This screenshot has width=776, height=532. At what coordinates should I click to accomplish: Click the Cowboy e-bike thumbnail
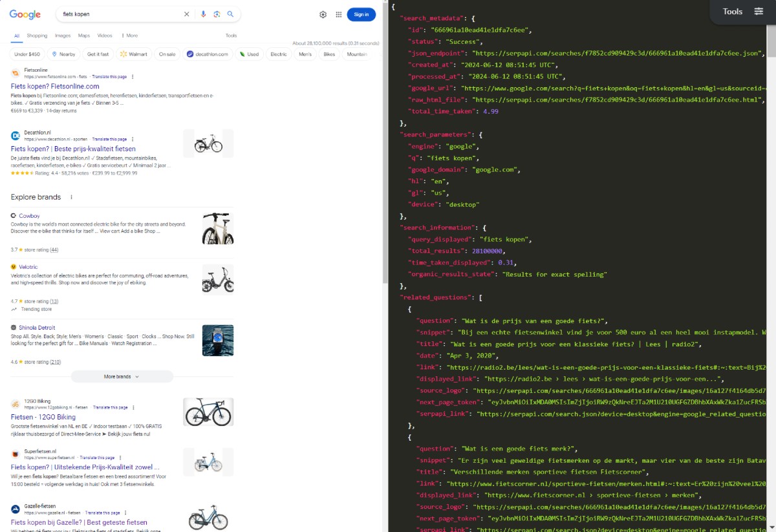coord(218,229)
